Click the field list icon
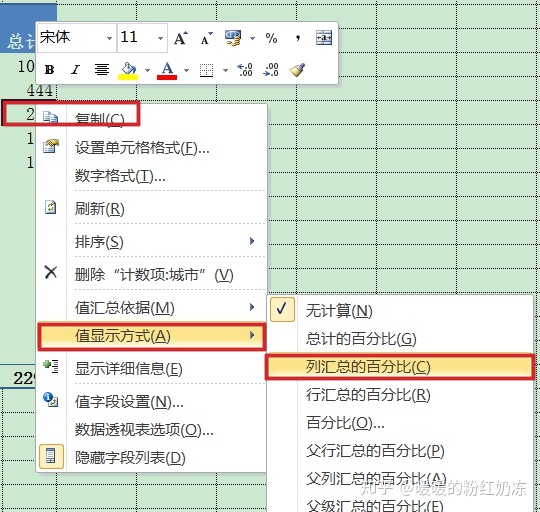The height and width of the screenshot is (512, 540). 51,457
